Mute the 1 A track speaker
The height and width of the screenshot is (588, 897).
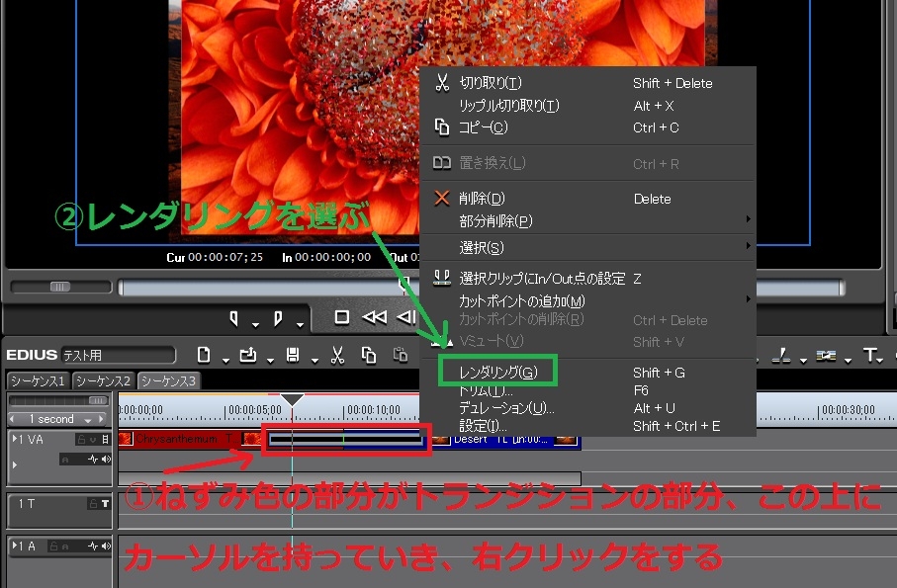pos(106,546)
